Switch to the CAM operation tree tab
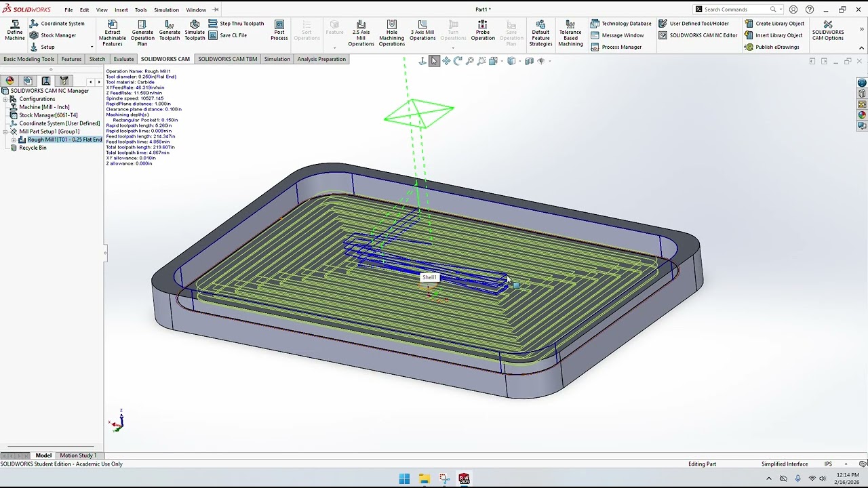The width and height of the screenshot is (868, 488). 45,81
